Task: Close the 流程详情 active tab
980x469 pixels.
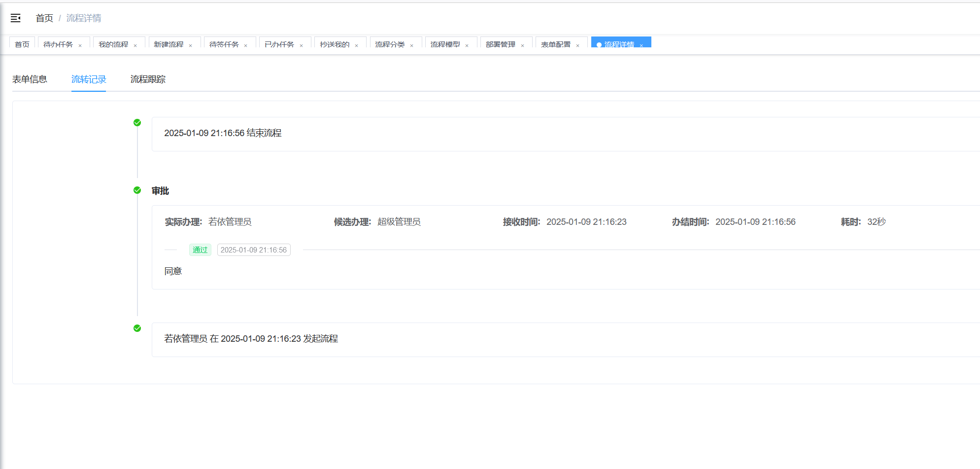Action: 641,45
